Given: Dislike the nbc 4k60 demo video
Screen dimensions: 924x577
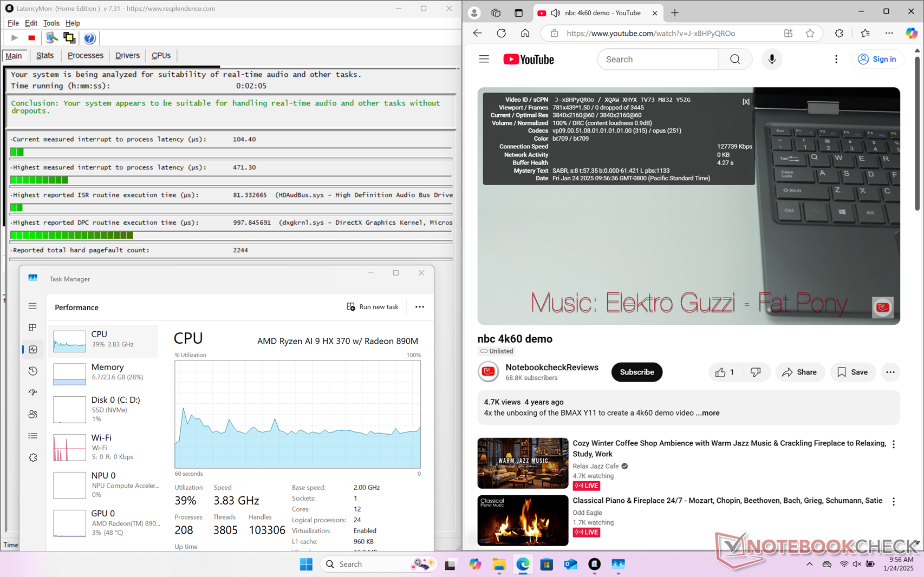Looking at the screenshot, I should click(x=756, y=372).
